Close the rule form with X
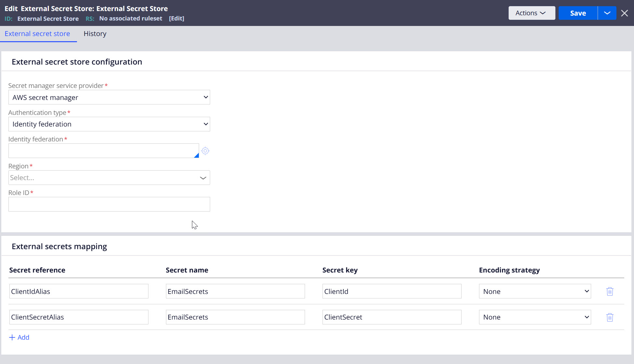This screenshot has width=634, height=364. pyautogui.click(x=624, y=13)
